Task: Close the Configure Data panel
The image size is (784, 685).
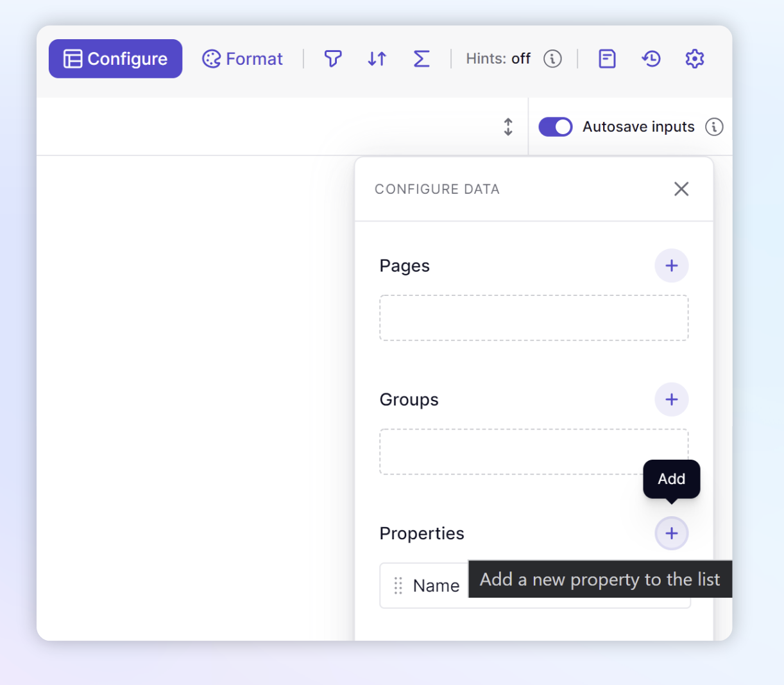Action: pos(681,189)
